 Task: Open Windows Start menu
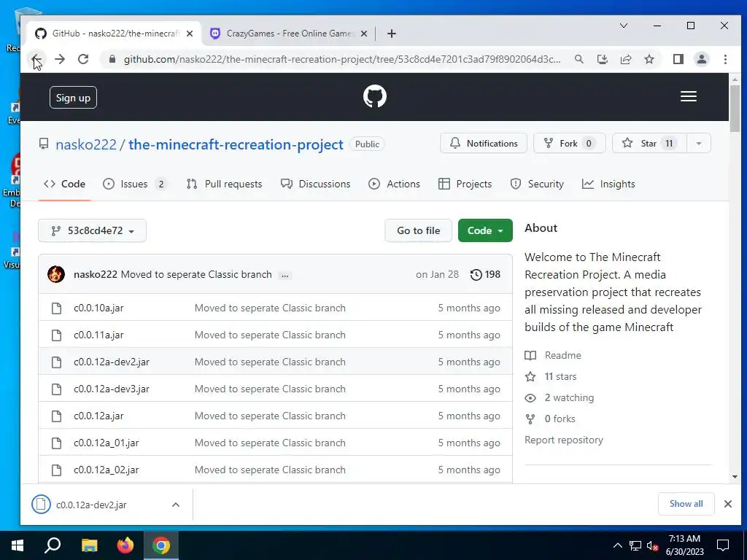(18, 545)
